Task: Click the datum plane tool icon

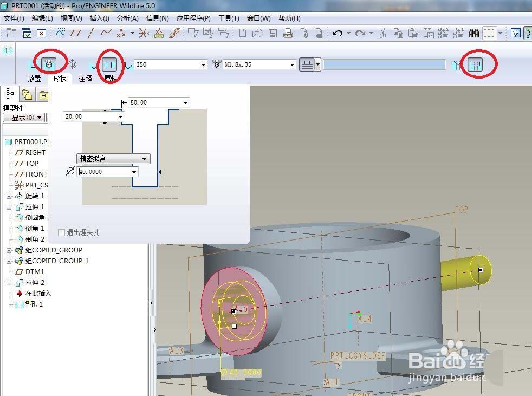Action: point(75,33)
